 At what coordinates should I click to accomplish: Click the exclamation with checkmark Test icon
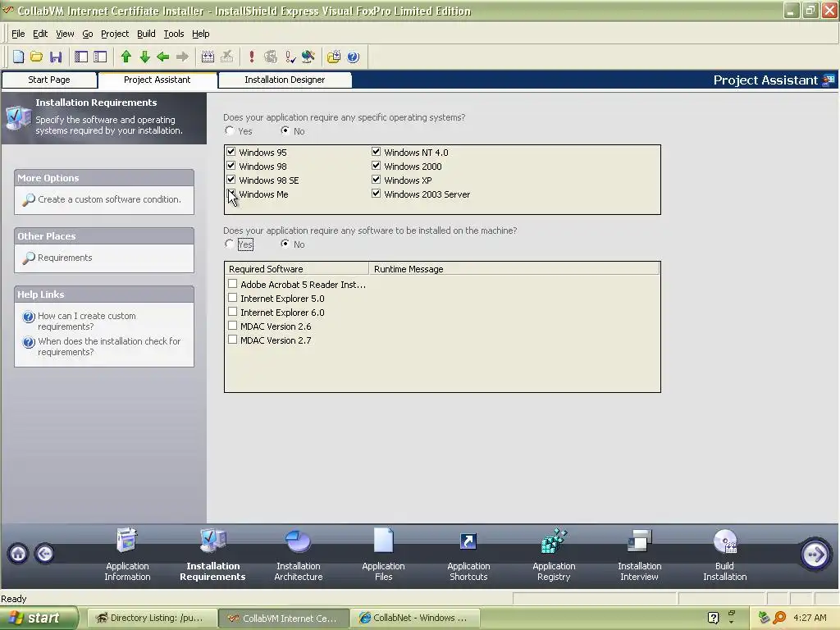pyautogui.click(x=290, y=57)
